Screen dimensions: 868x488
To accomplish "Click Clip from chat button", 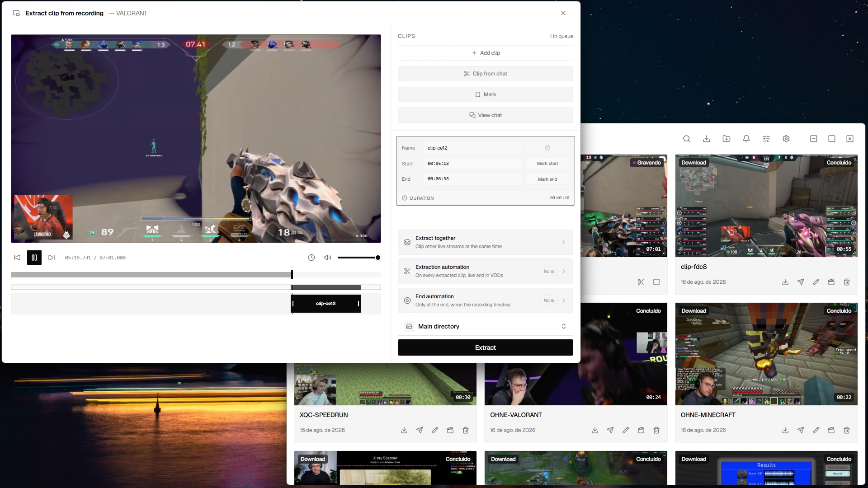I will (486, 74).
